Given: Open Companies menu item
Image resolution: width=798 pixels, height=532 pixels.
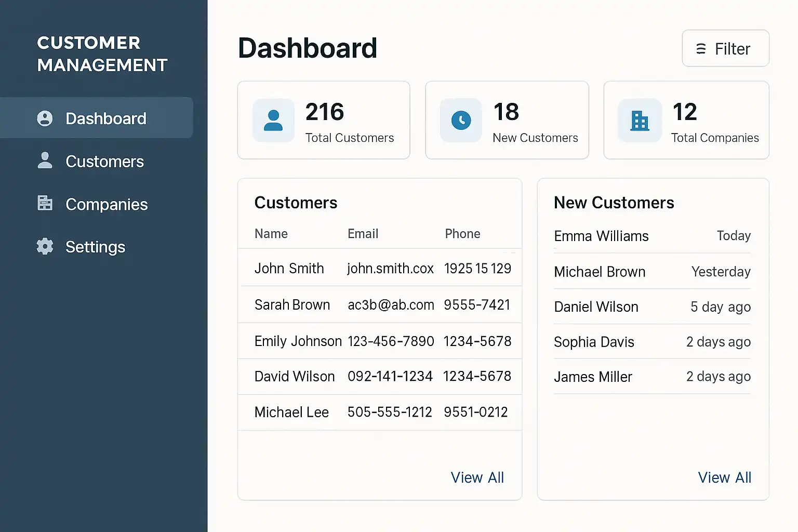Looking at the screenshot, I should (107, 205).
